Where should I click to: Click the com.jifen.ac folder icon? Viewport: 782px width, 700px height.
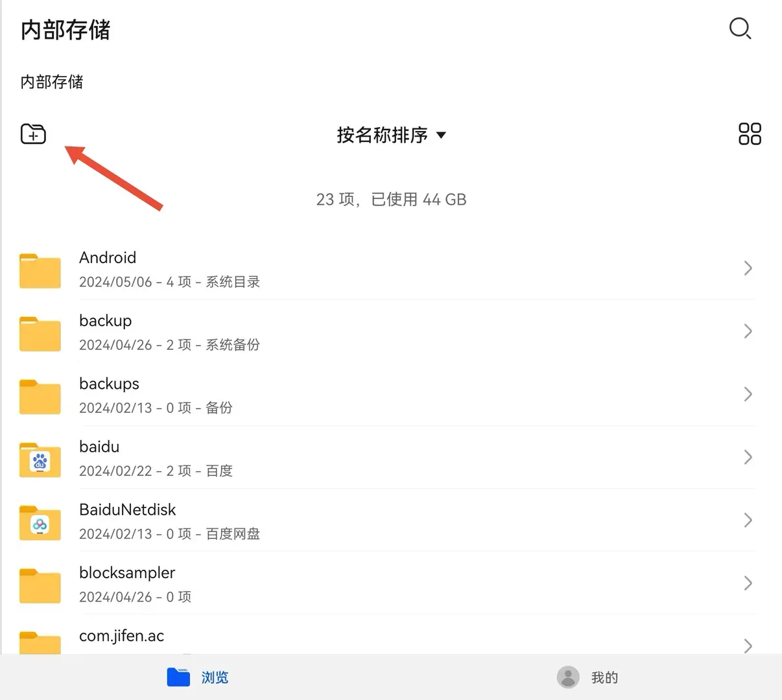(x=40, y=642)
